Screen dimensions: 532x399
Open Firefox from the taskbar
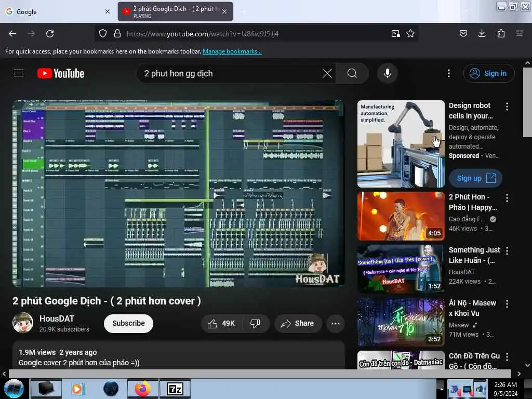pyautogui.click(x=143, y=389)
